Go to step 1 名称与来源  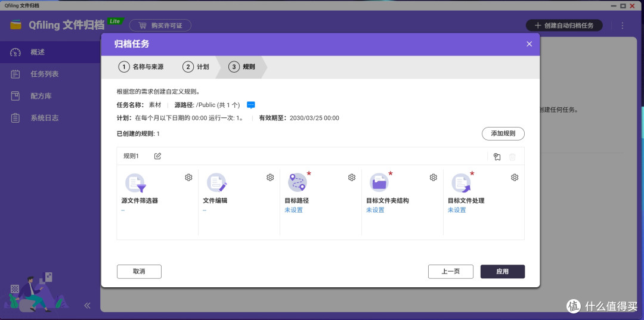tap(141, 67)
